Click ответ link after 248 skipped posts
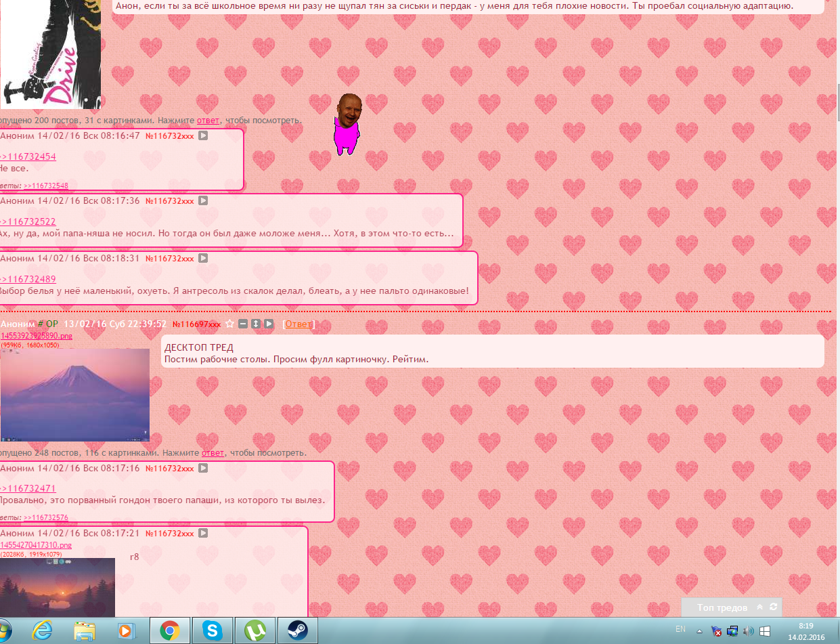Image resolution: width=840 pixels, height=644 pixels. [x=213, y=453]
